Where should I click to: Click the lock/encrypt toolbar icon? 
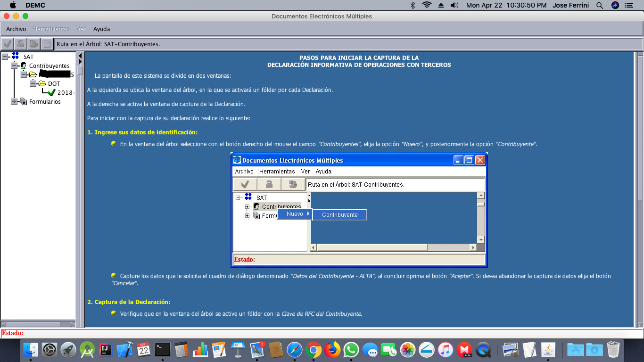coord(20,44)
